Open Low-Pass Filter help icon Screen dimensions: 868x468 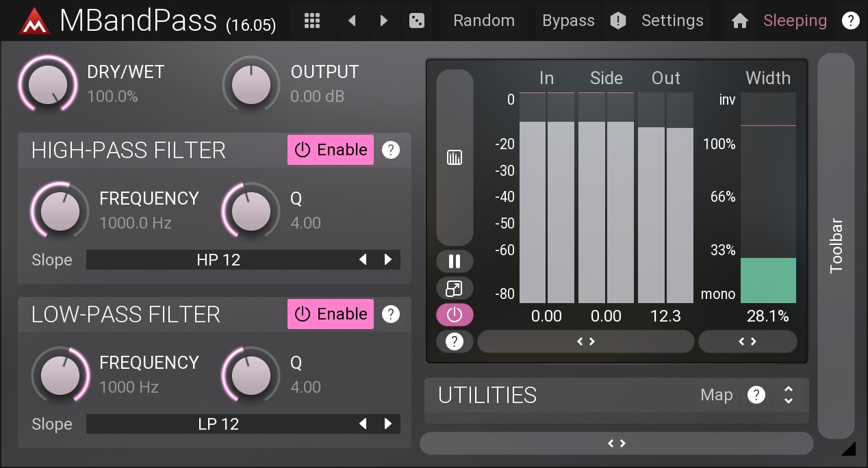(x=391, y=314)
